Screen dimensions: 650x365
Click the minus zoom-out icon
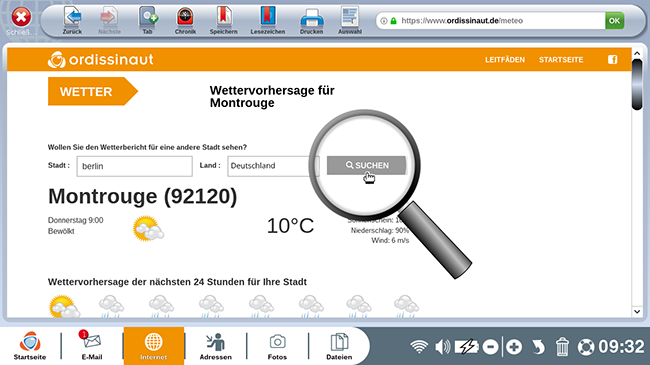[x=490, y=347]
